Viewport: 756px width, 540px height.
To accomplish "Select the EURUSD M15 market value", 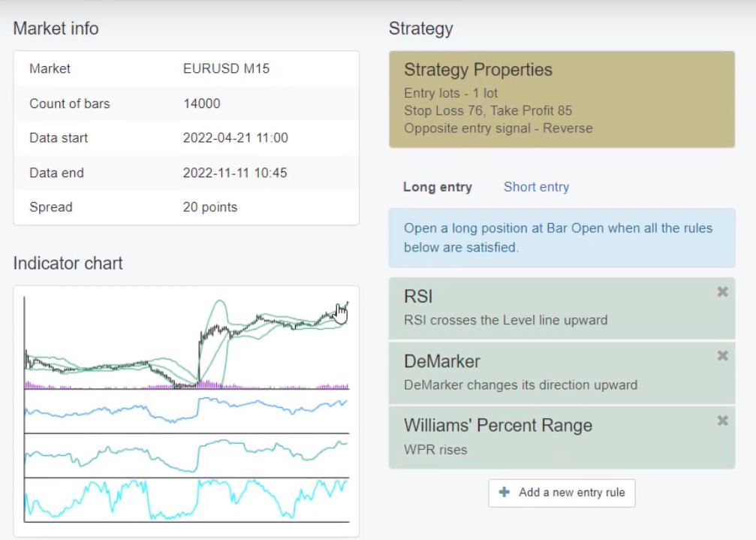I will [x=226, y=68].
